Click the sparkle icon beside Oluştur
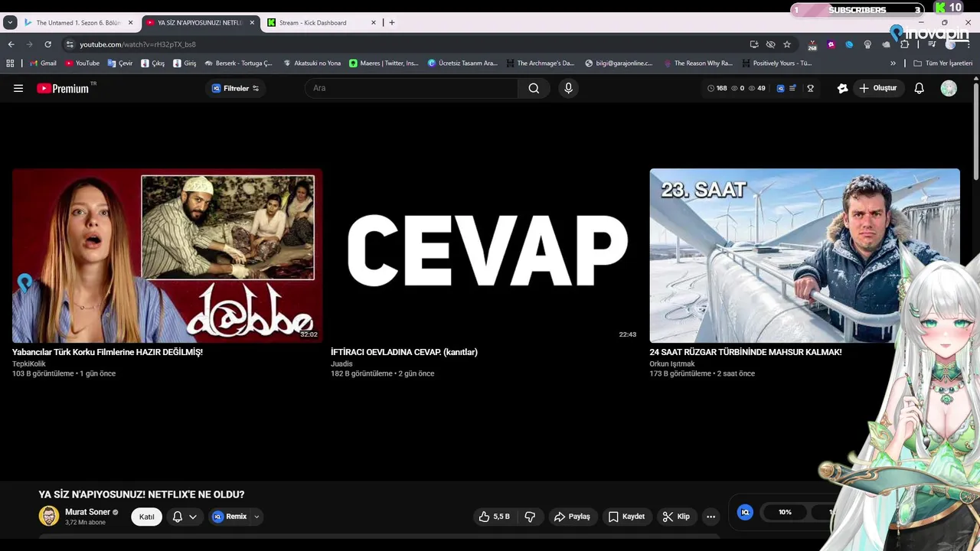This screenshot has width=980, height=551. [842, 88]
